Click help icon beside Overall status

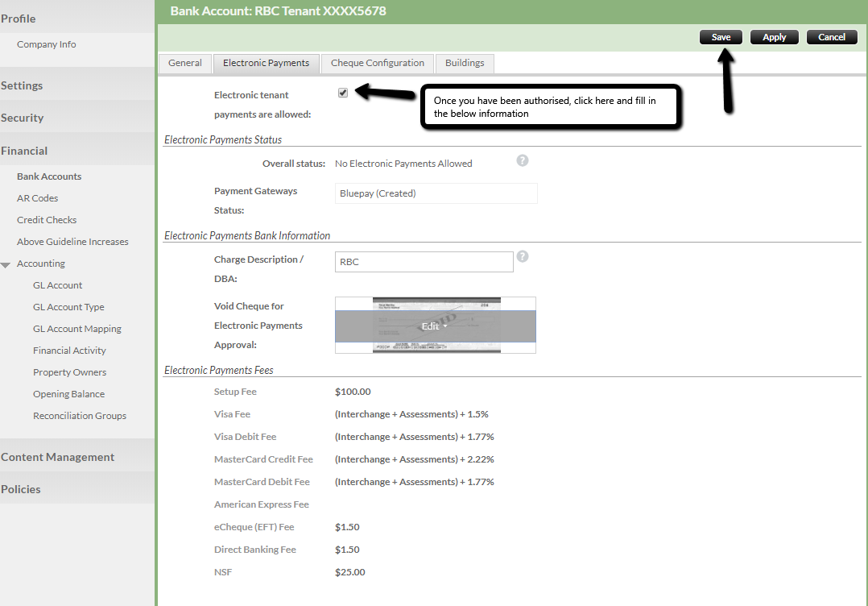point(522,160)
